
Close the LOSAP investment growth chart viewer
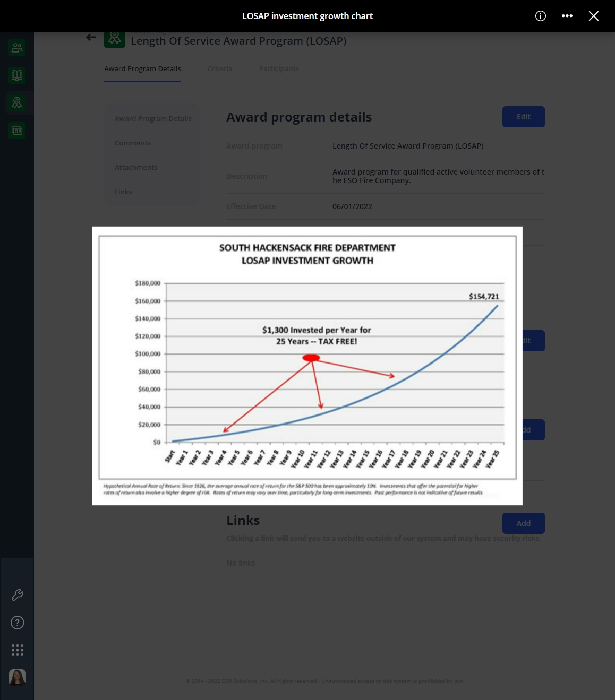(x=594, y=16)
